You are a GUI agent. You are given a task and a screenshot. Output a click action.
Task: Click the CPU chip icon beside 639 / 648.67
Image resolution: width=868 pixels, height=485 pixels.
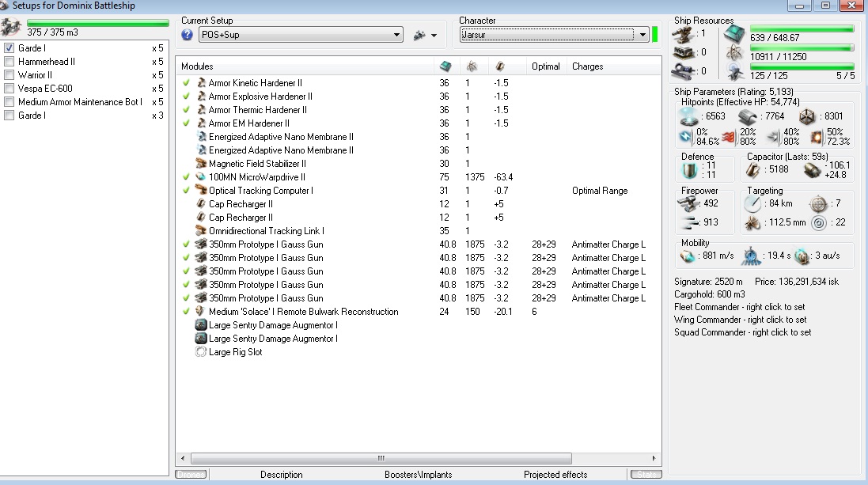click(x=734, y=35)
